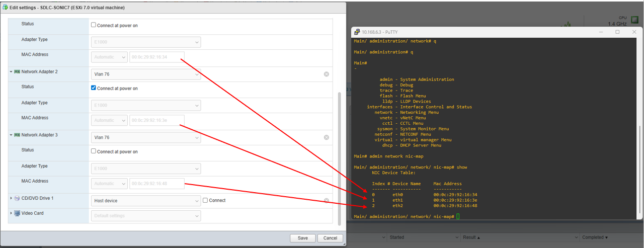Click eth1 row in NIC Device Table

coord(425,200)
